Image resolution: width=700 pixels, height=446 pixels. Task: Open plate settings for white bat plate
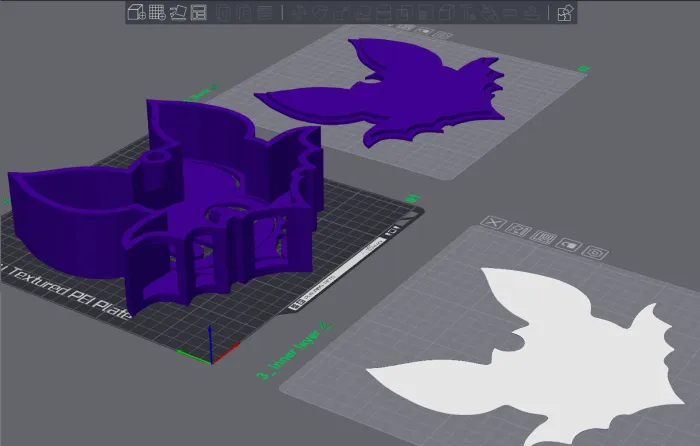point(593,250)
